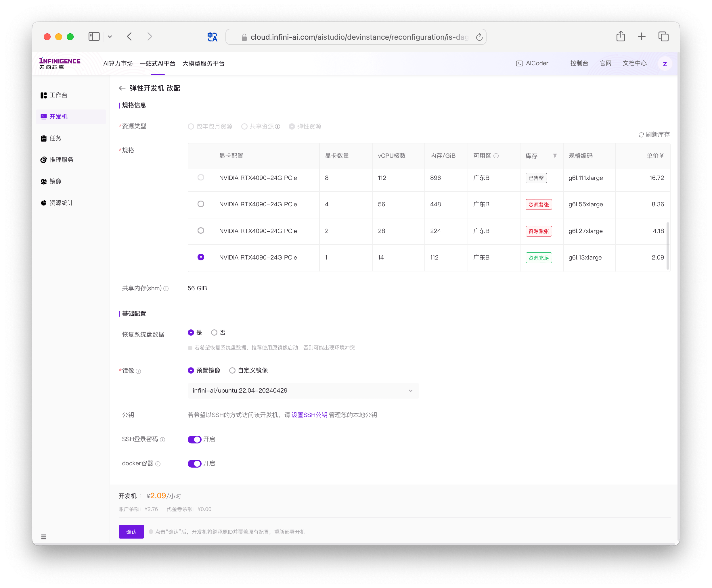This screenshot has height=588, width=712.
Task: Toggle the docker容器 switch
Action: [x=194, y=463]
